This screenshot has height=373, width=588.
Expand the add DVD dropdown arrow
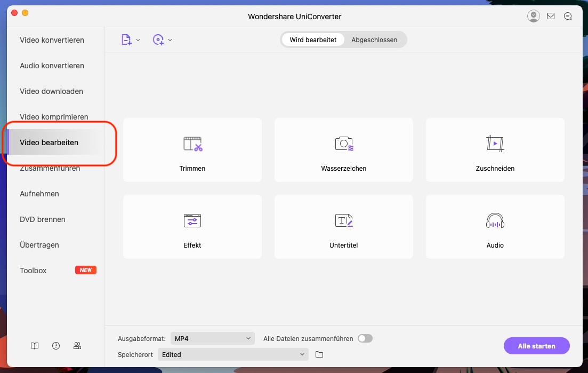[x=170, y=40]
